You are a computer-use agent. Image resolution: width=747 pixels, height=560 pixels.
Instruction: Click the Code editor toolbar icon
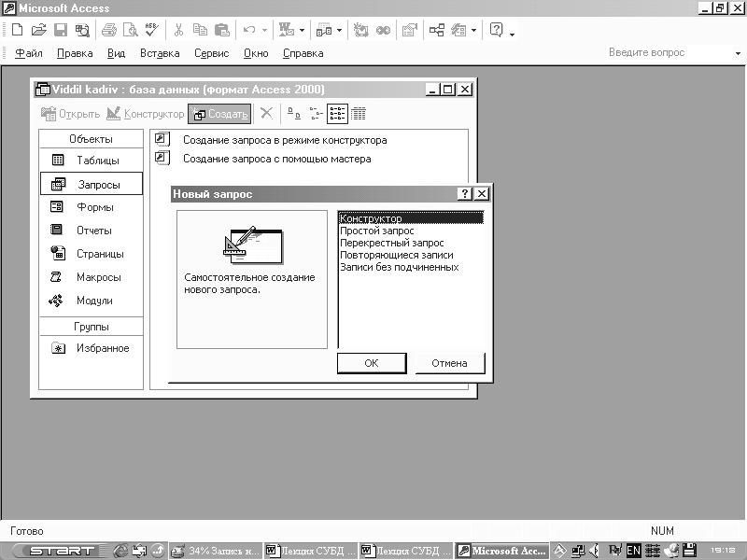360,30
